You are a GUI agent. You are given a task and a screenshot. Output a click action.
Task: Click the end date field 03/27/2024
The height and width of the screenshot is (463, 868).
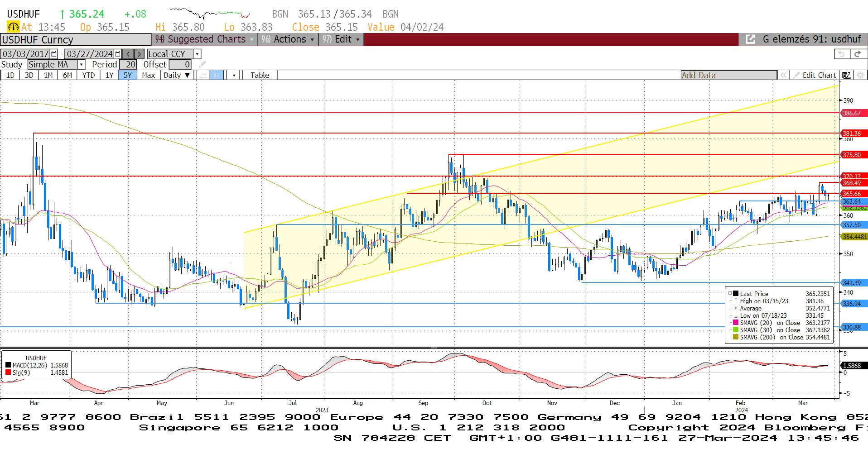point(90,54)
